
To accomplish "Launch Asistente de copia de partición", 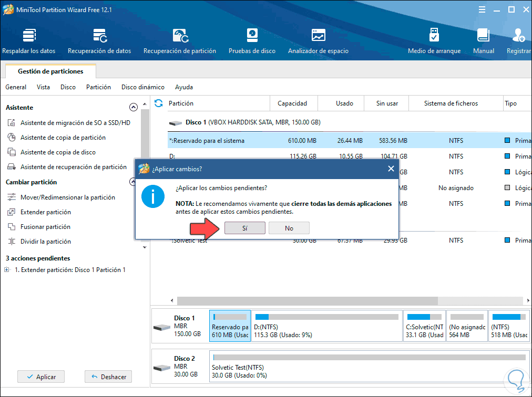I will (x=56, y=137).
